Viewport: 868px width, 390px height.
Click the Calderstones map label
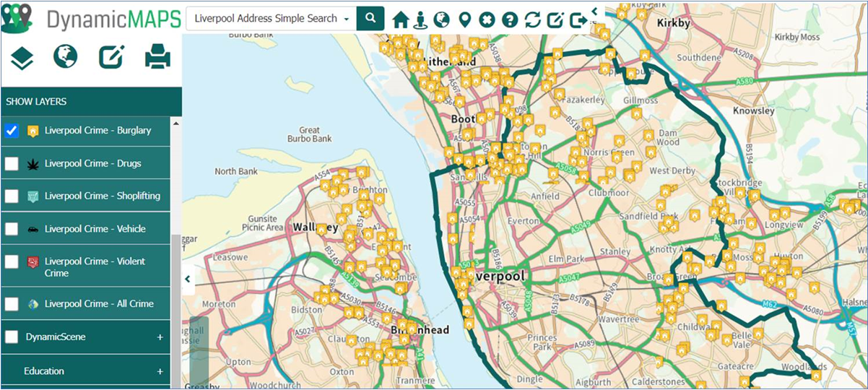coord(659,381)
